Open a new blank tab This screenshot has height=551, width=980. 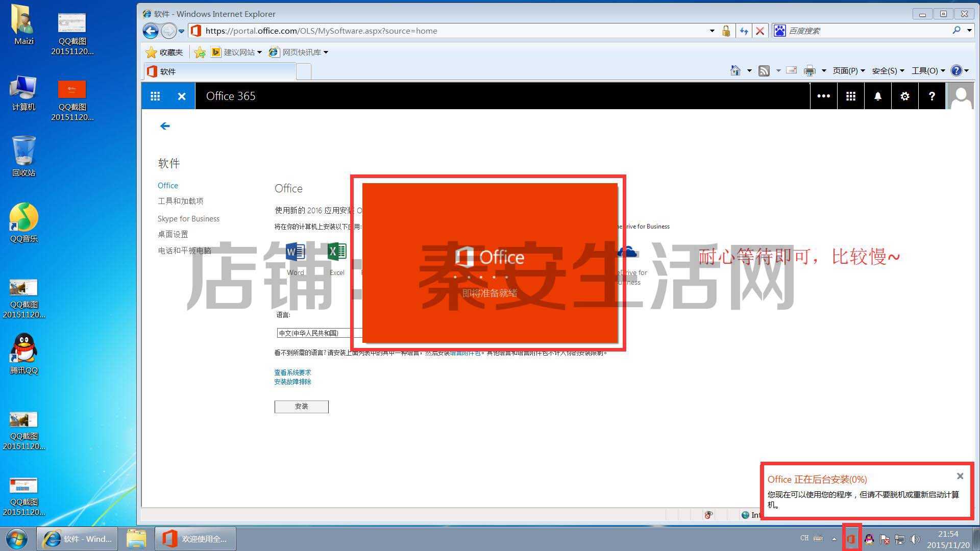304,71
